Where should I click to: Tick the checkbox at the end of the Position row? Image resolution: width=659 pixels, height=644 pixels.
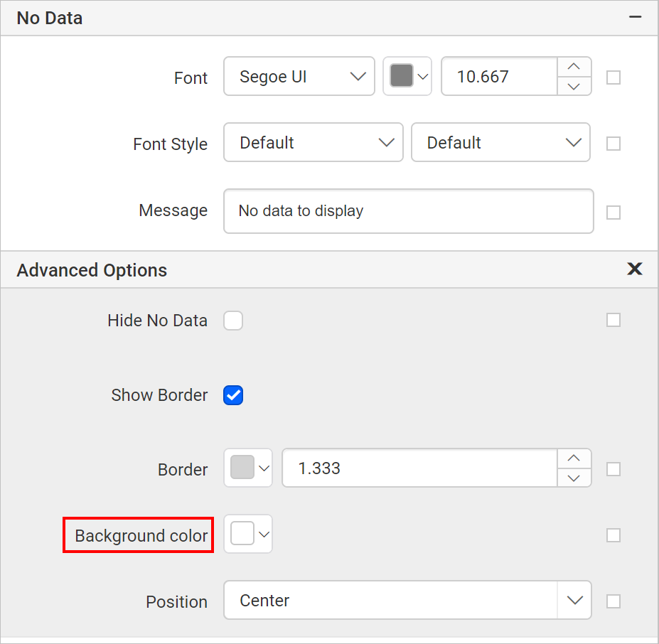pos(614,601)
